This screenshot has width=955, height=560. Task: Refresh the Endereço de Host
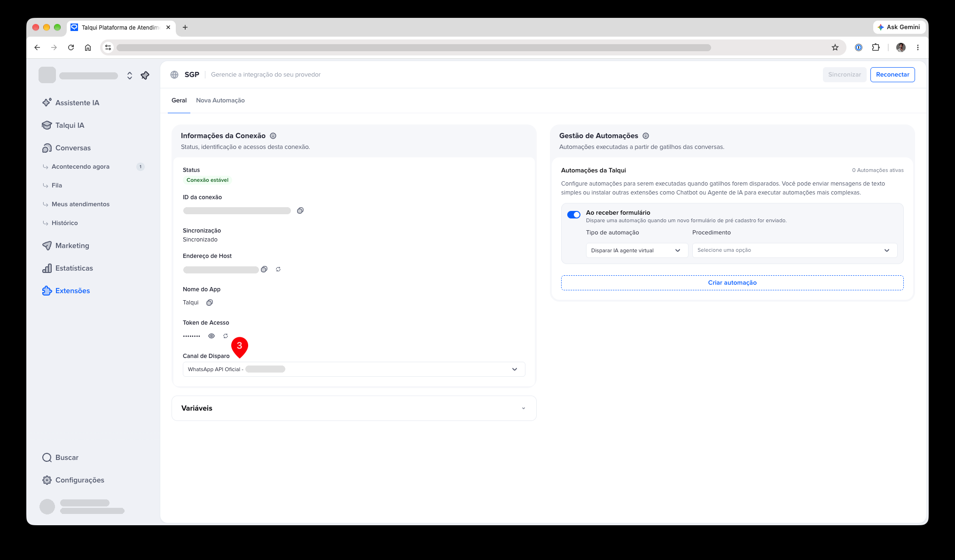(x=278, y=269)
